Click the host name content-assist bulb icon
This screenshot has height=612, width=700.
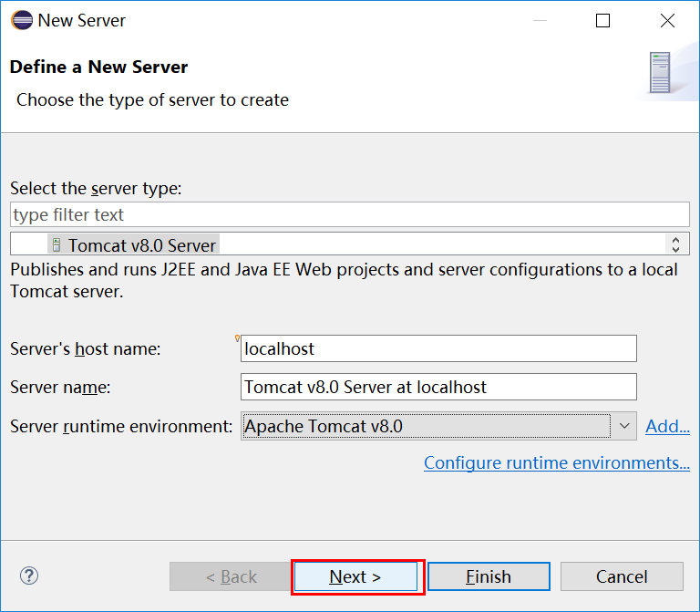point(237,338)
